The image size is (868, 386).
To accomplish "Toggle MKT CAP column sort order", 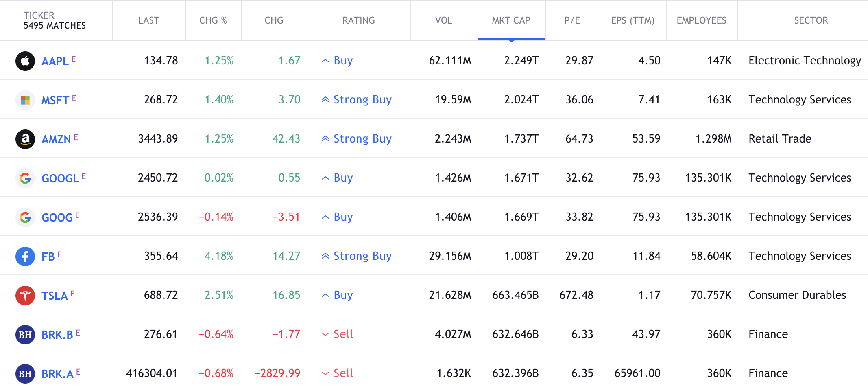I will pyautogui.click(x=511, y=20).
